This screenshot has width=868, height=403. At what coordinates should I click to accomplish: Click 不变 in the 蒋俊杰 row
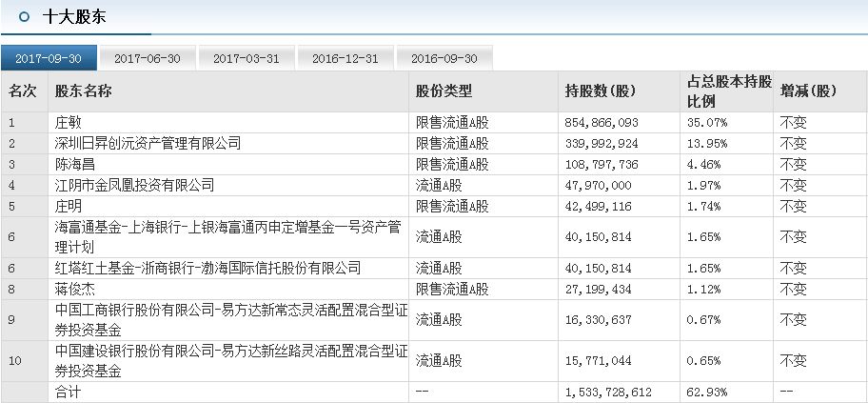coord(793,290)
